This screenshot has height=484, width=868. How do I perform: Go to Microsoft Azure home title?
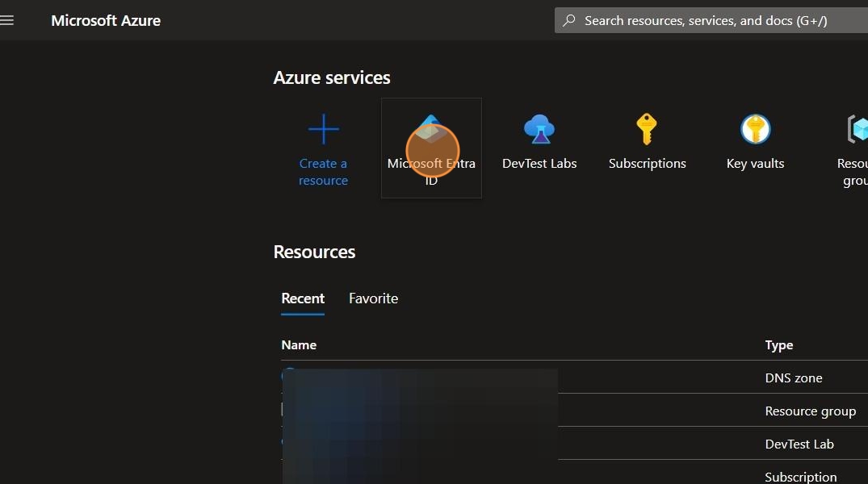(106, 20)
